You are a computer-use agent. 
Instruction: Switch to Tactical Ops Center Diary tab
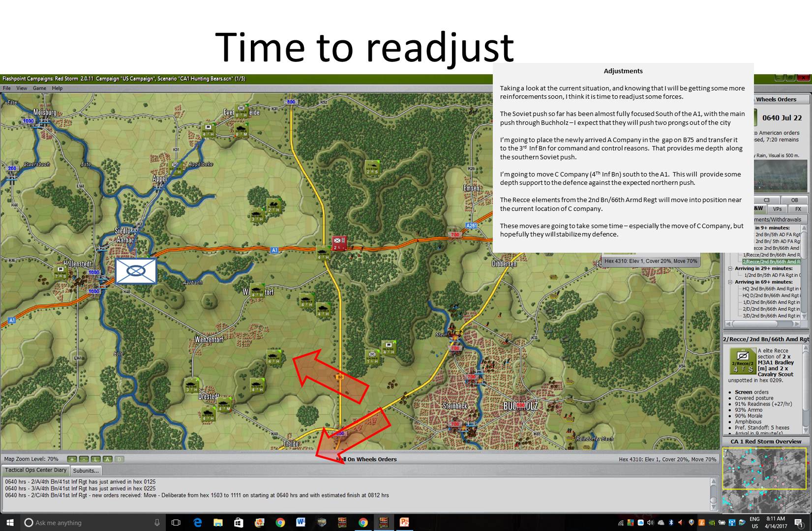coord(35,471)
